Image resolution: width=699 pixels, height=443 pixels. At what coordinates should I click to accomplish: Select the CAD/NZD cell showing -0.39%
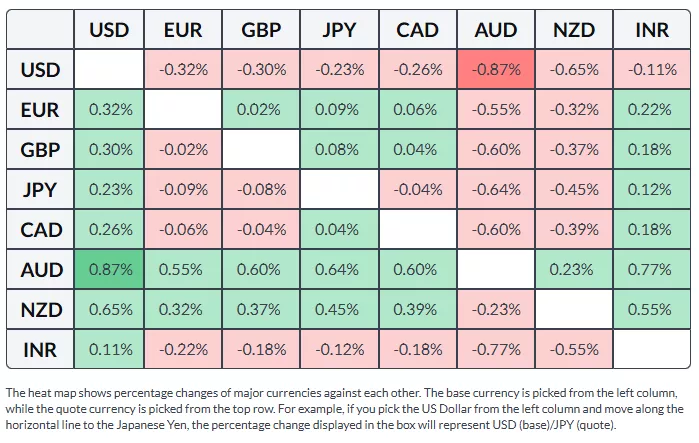[x=575, y=230]
